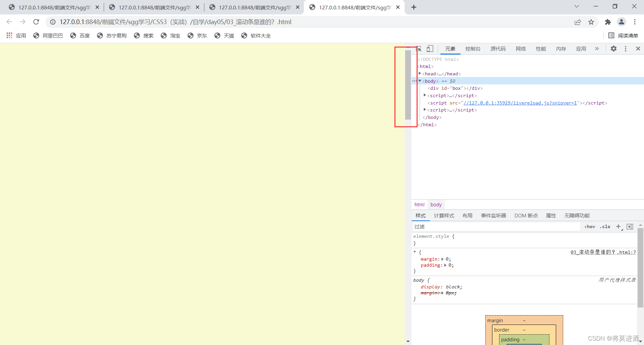644x345 pixels.
Task: Add a new style rule with plus icon
Action: pos(619,227)
